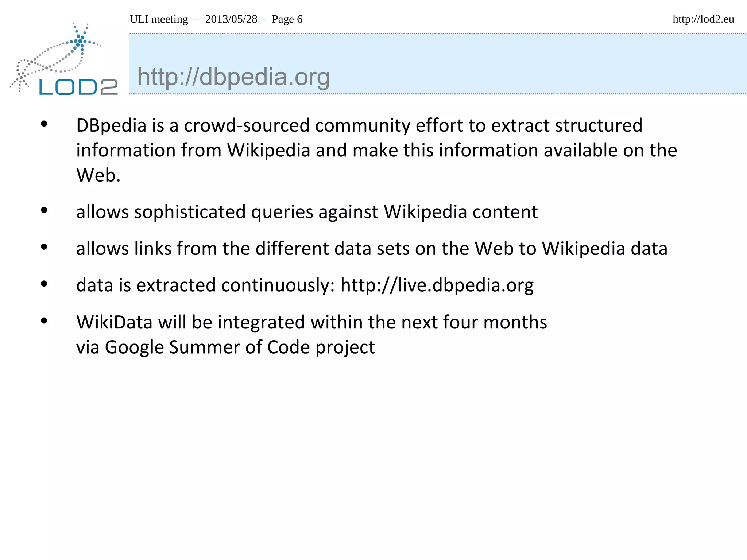Click the text 'data is extracted continuously:'

(205, 285)
